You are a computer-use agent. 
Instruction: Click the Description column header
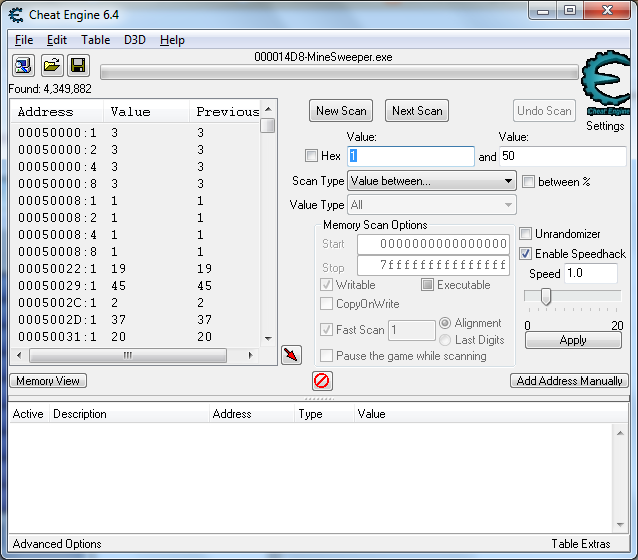tap(129, 414)
